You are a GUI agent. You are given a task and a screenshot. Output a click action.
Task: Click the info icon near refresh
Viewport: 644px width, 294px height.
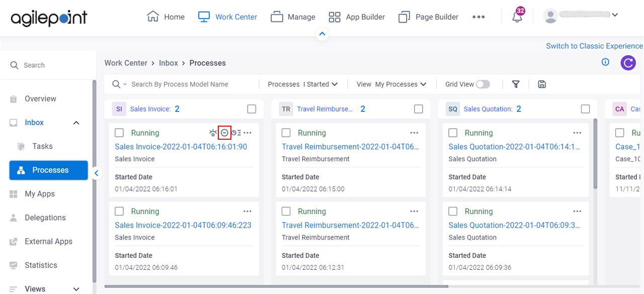coord(606,62)
